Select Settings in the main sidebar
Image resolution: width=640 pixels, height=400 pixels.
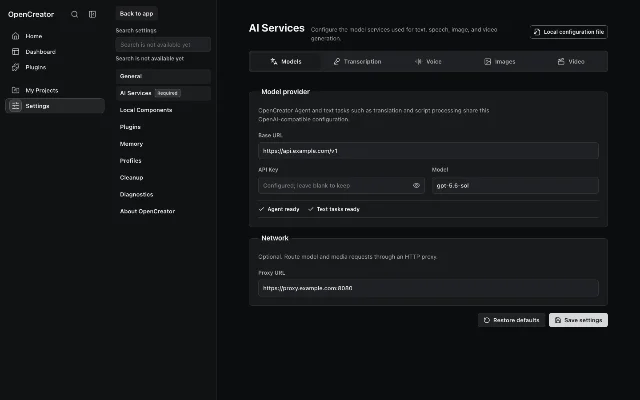click(x=55, y=106)
